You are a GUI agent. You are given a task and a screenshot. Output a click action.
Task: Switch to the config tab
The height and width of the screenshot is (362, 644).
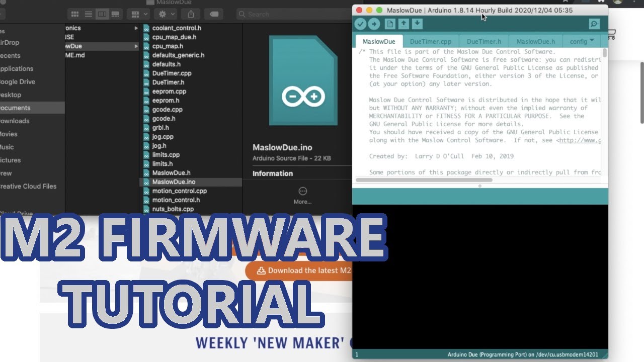pos(579,41)
